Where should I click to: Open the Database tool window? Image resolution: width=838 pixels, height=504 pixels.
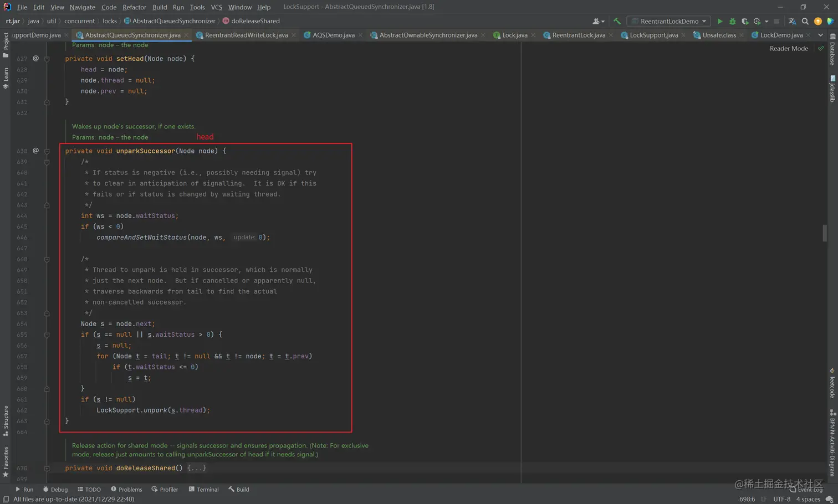coord(832,49)
